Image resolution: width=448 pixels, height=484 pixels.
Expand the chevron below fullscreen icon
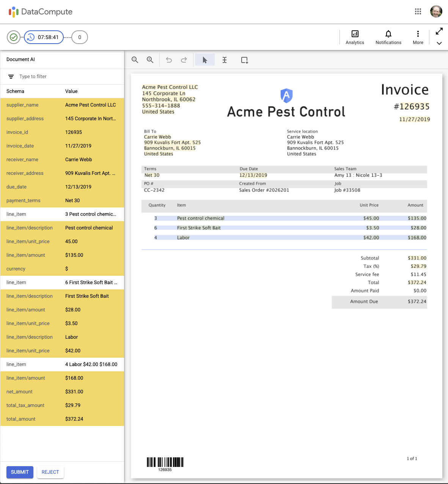439,43
